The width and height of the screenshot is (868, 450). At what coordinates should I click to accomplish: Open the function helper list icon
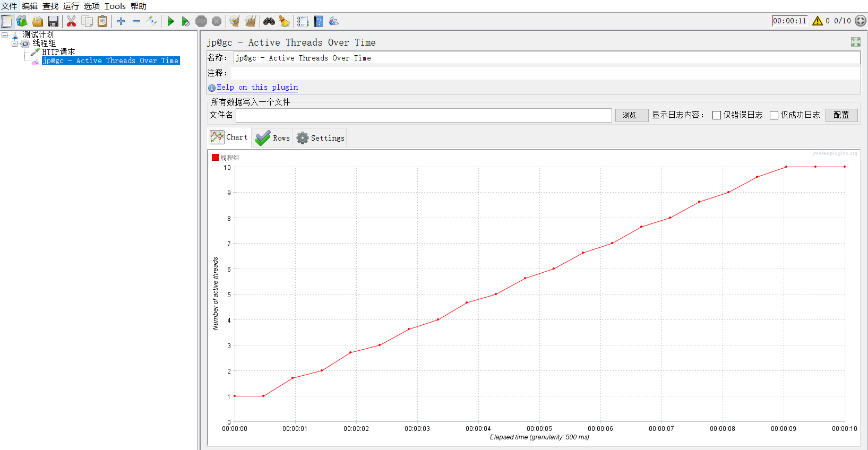click(x=303, y=21)
